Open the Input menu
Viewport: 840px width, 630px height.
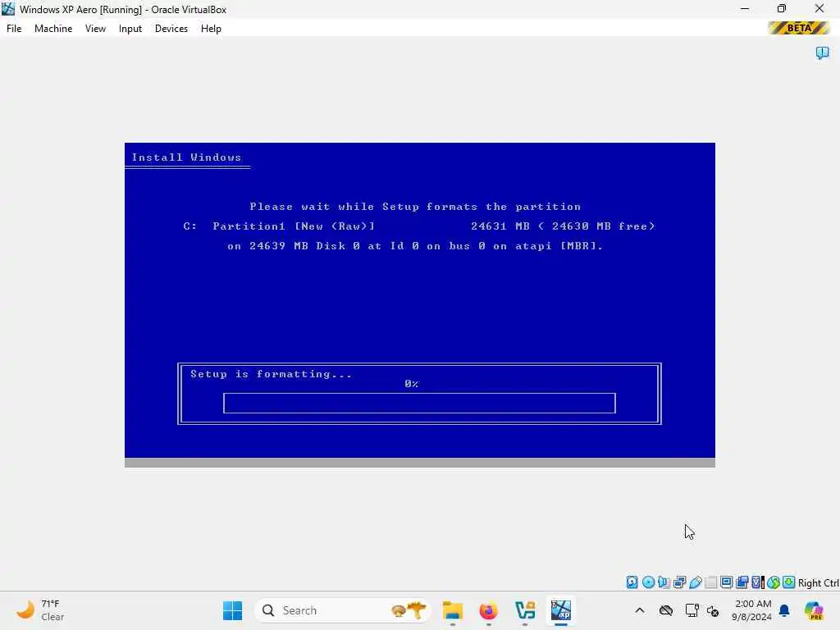pyautogui.click(x=130, y=29)
